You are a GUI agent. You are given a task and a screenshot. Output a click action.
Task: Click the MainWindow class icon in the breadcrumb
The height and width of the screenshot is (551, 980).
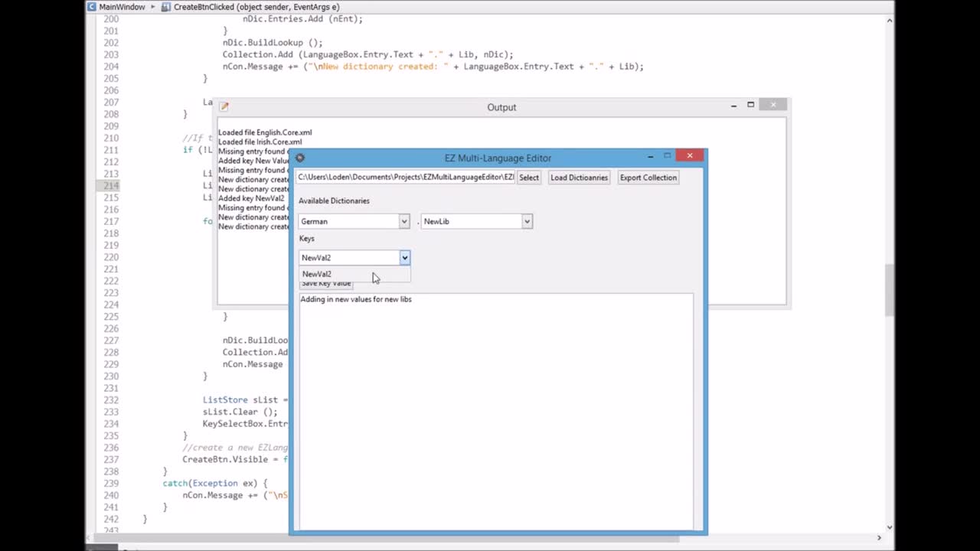point(90,6)
